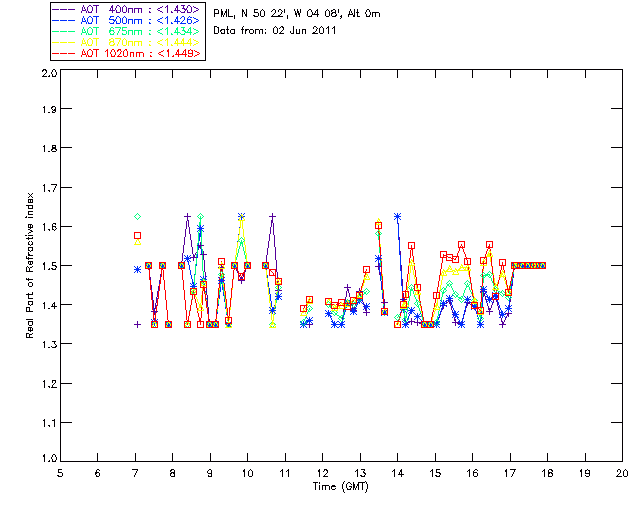This screenshot has width=640, height=512.
Task: Click the y-axis tick label 1.0
Action: [x=49, y=458]
